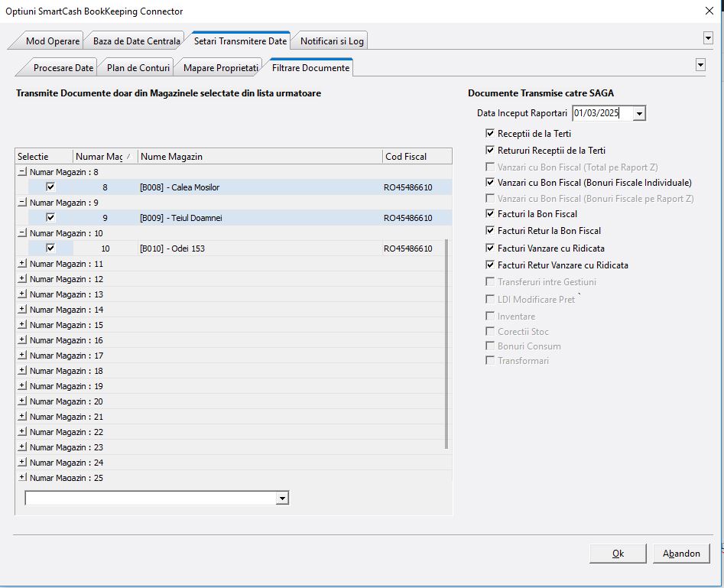Expand the Numar Magazin : 23 group
The height and width of the screenshot is (588, 724).
(21, 447)
